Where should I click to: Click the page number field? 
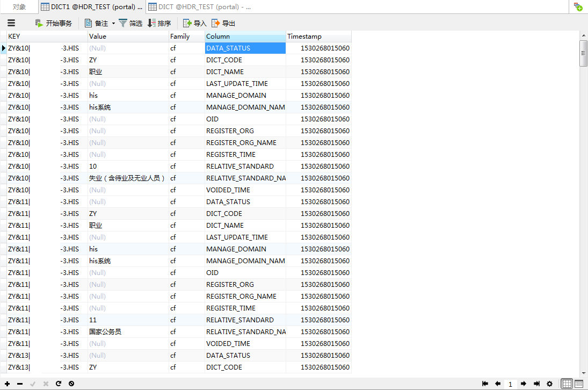(510, 384)
